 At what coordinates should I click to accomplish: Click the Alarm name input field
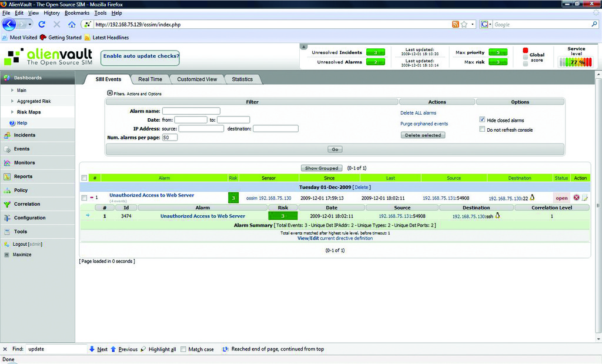[x=191, y=111]
